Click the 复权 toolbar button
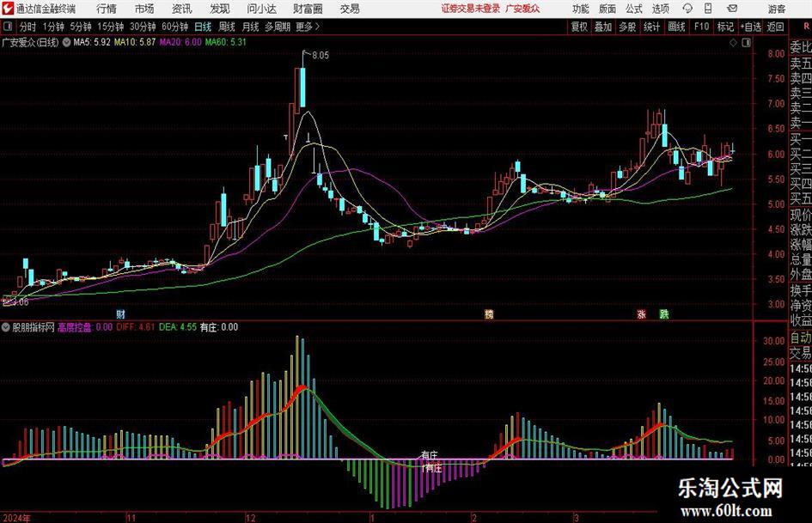This screenshot has height=523, width=812. (x=579, y=27)
